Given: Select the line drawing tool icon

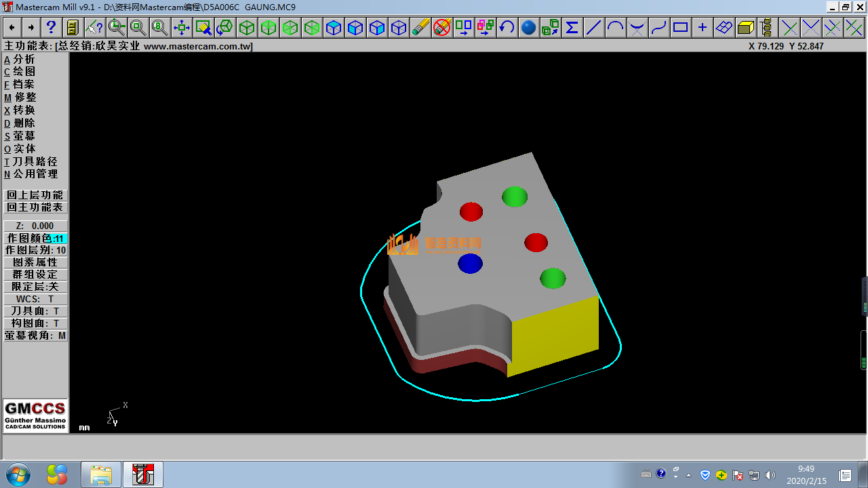Looking at the screenshot, I should click(x=593, y=28).
